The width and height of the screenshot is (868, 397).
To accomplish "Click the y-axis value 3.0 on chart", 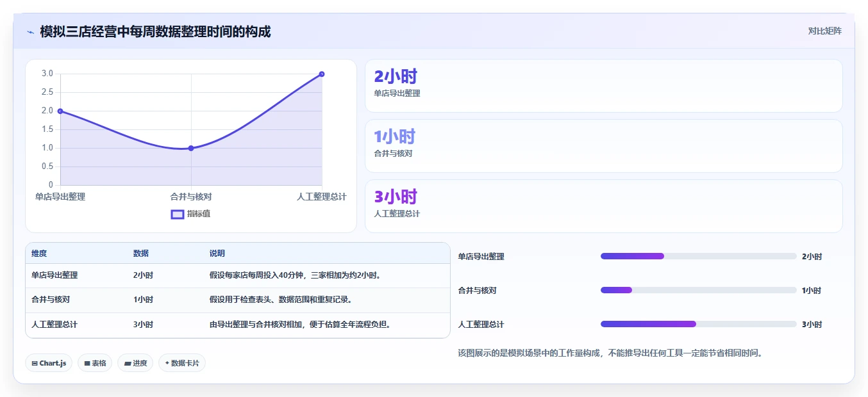I will (47, 74).
